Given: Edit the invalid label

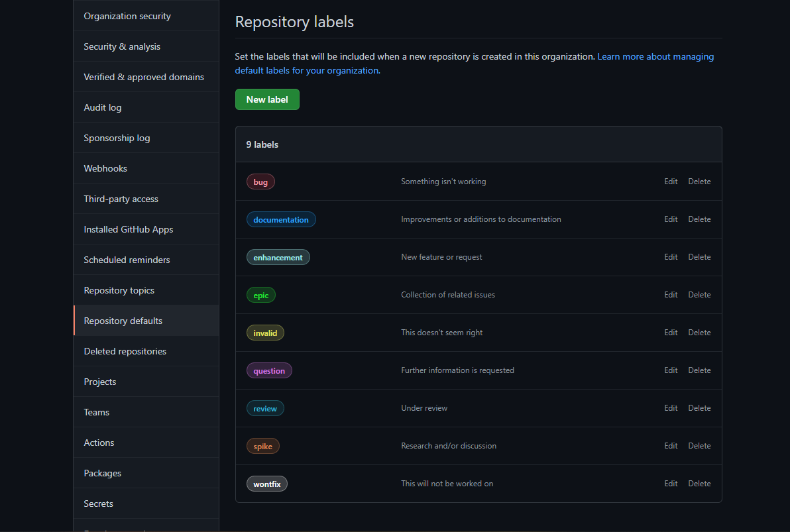Looking at the screenshot, I should coord(671,333).
